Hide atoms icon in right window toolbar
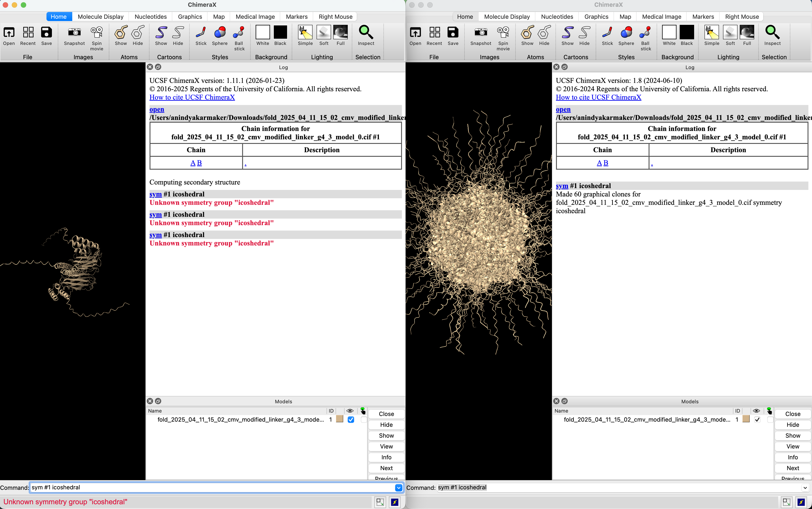 (544, 33)
